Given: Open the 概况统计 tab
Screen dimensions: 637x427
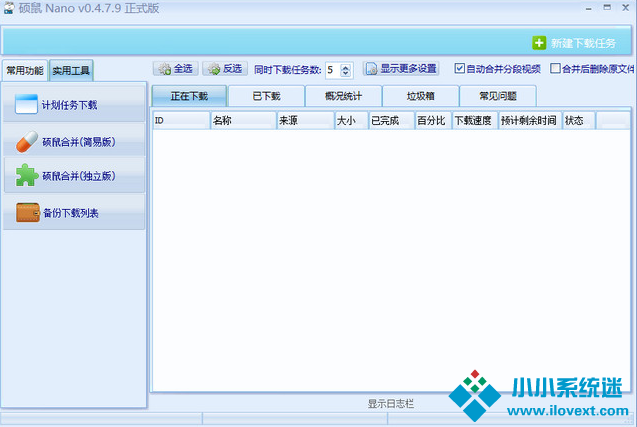Looking at the screenshot, I should coord(344,96).
